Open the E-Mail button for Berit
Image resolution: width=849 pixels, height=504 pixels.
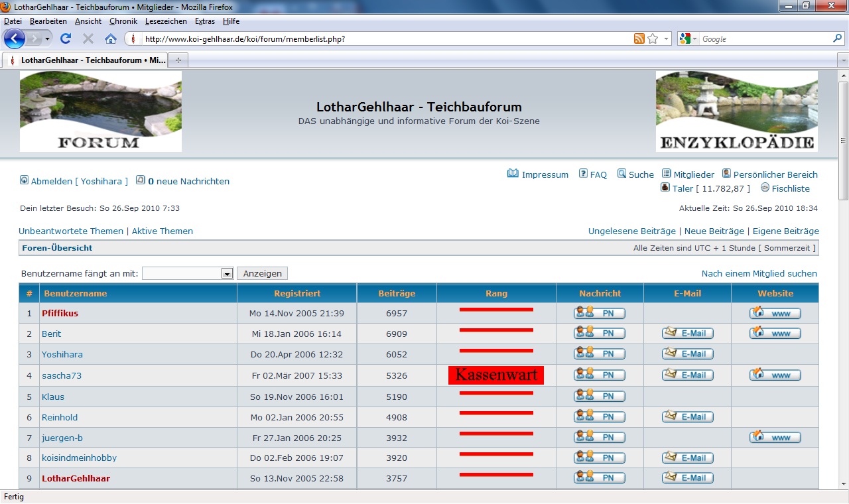tap(687, 334)
